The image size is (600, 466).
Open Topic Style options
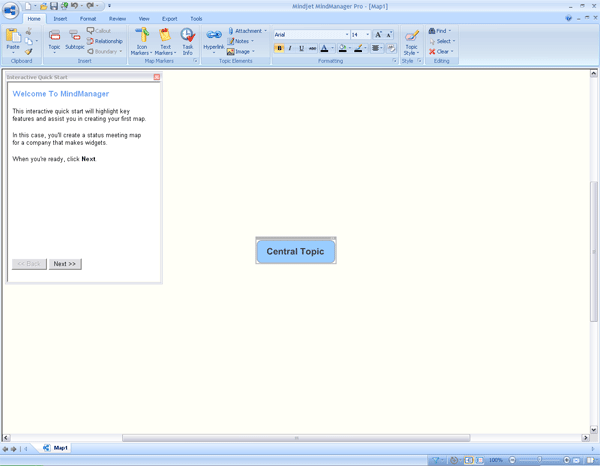point(411,41)
